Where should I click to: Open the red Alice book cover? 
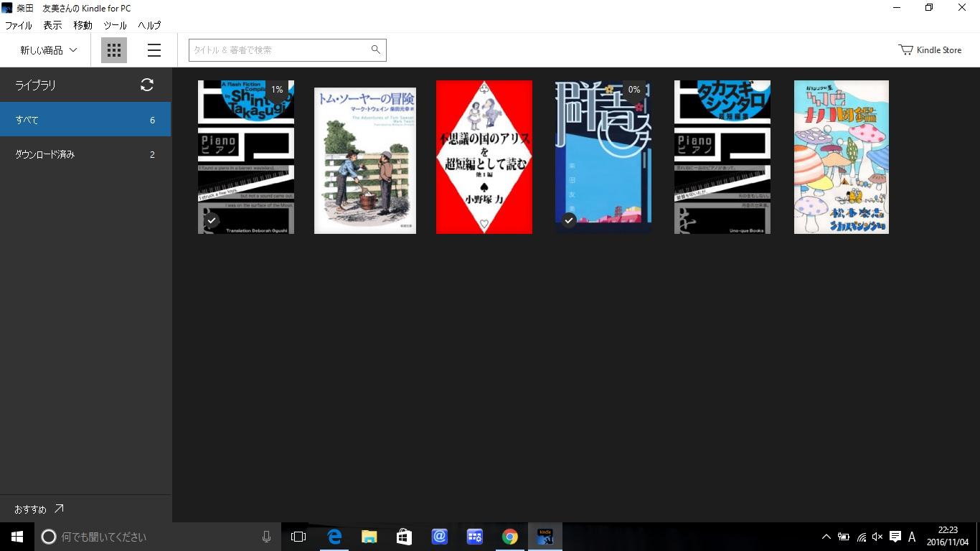pos(484,157)
